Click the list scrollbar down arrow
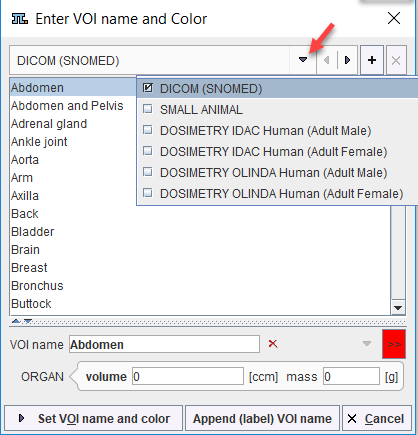This screenshot has height=435, width=418. pos(398,307)
